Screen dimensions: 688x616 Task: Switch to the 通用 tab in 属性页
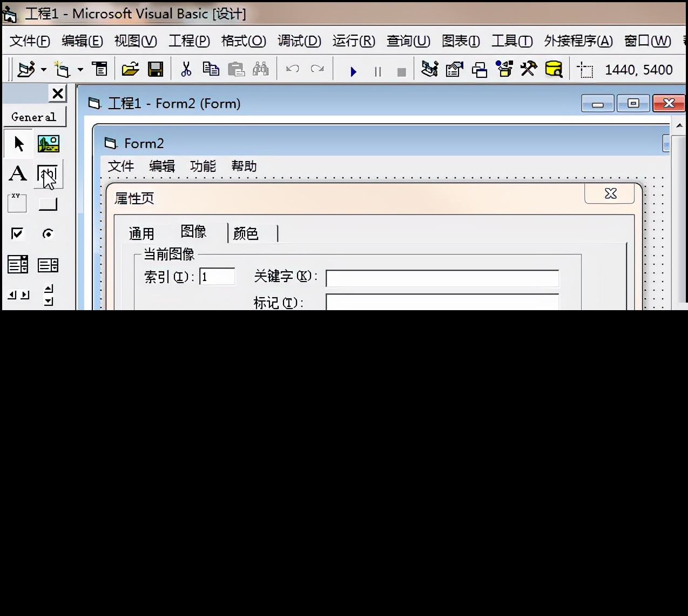click(x=142, y=233)
